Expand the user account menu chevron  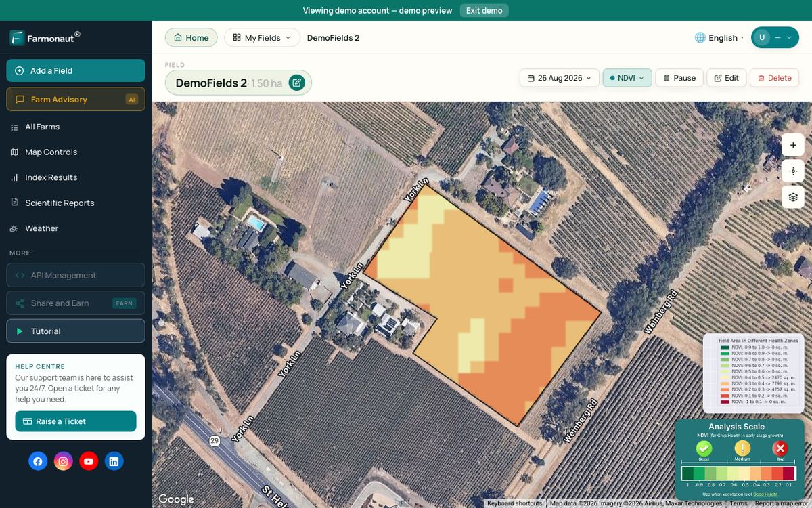(788, 38)
